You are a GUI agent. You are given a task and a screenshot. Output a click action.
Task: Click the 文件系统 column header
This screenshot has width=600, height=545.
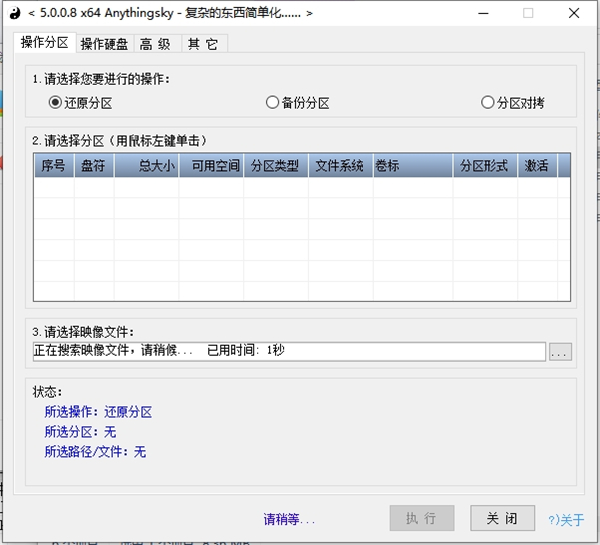(341, 166)
